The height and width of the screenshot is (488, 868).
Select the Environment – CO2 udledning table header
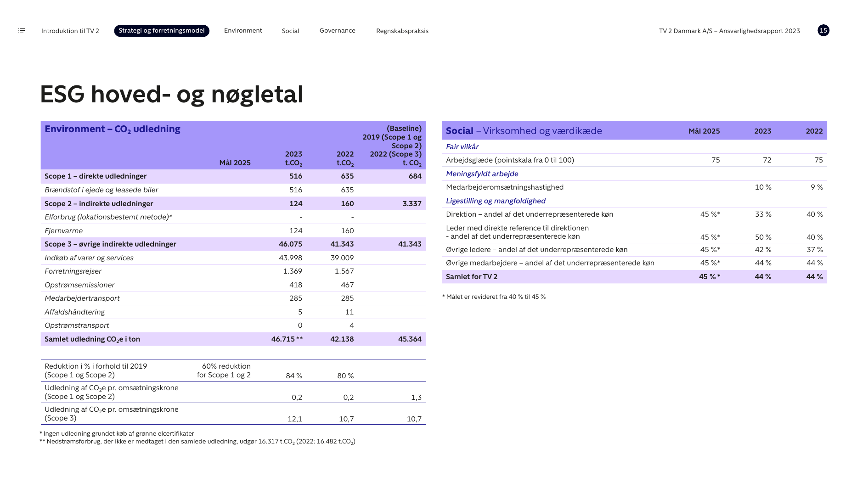(x=113, y=129)
